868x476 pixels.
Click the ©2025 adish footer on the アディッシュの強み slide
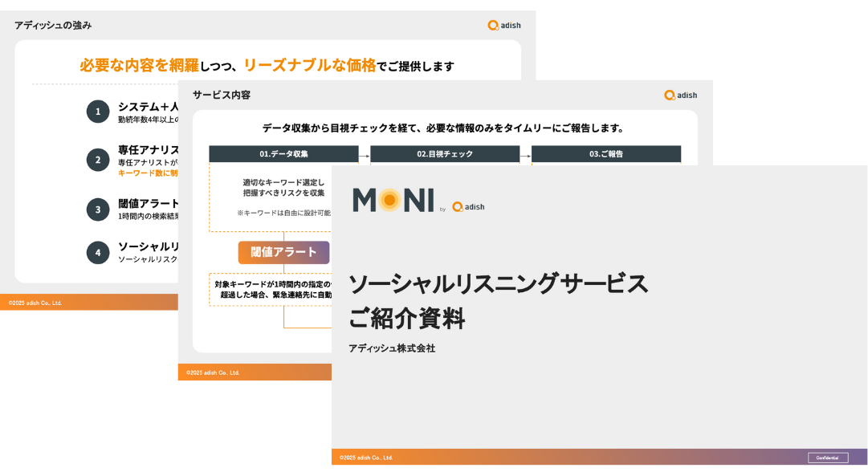coord(35,303)
